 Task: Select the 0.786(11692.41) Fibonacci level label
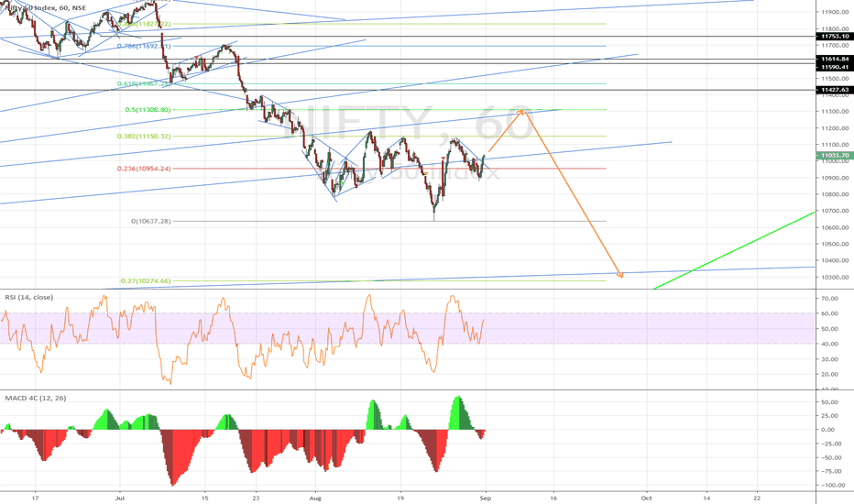coord(144,47)
